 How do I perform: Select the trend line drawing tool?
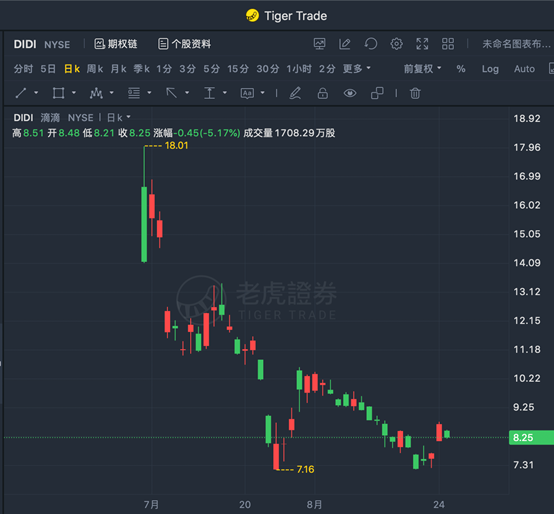pyautogui.click(x=21, y=93)
